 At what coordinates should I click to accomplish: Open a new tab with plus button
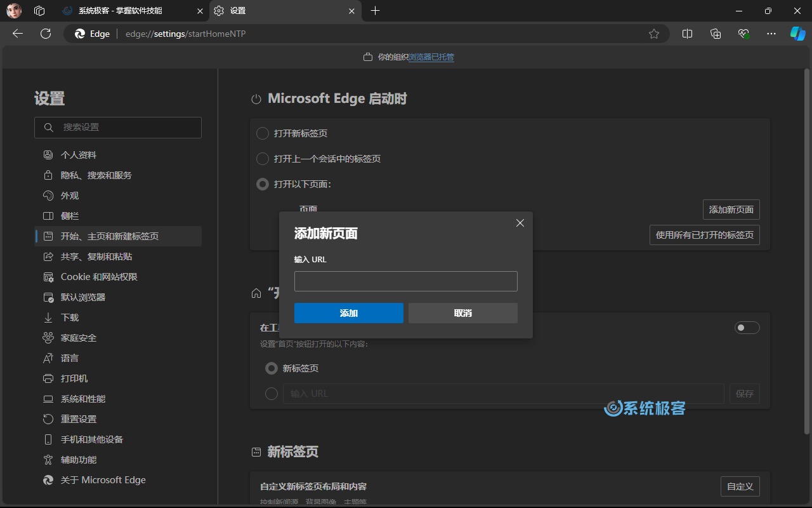tap(376, 11)
